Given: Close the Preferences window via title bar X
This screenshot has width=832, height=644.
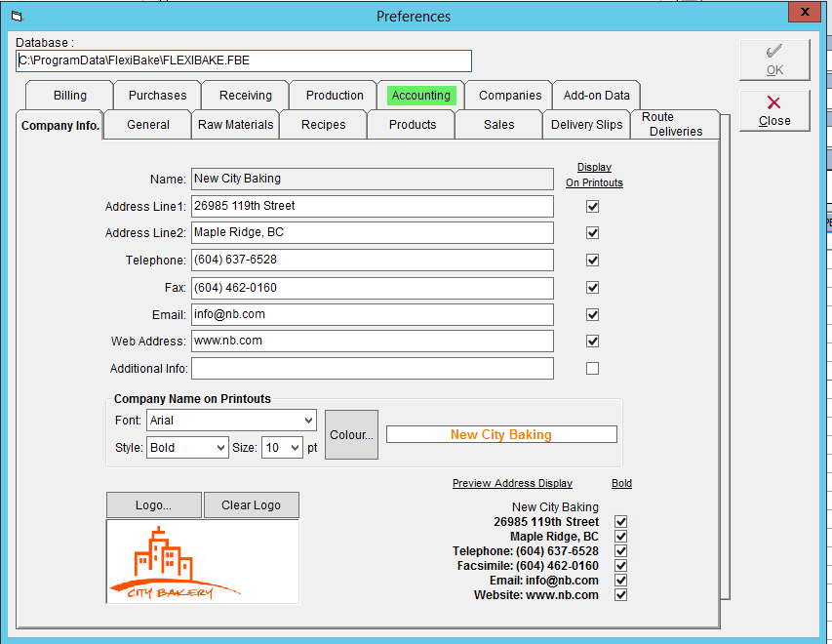Looking at the screenshot, I should coord(805,12).
